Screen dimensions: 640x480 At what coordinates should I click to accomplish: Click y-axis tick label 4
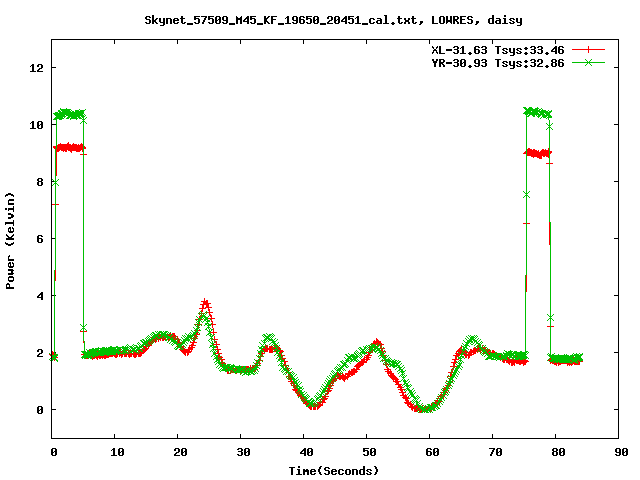pyautogui.click(x=40, y=296)
